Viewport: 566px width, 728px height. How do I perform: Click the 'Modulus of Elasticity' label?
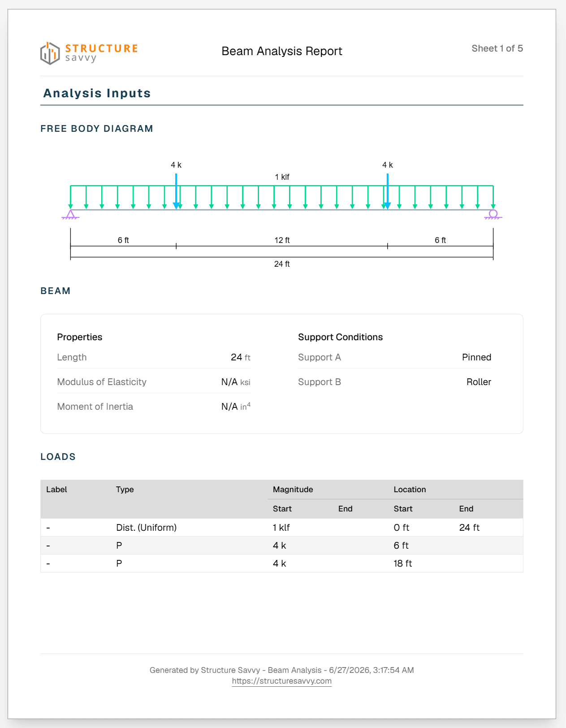tap(102, 382)
